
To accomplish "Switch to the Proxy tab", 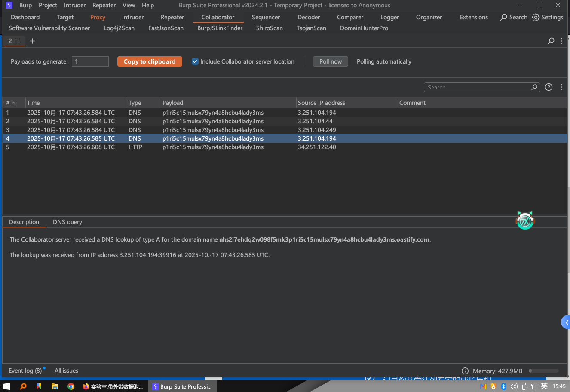I will (x=98, y=17).
